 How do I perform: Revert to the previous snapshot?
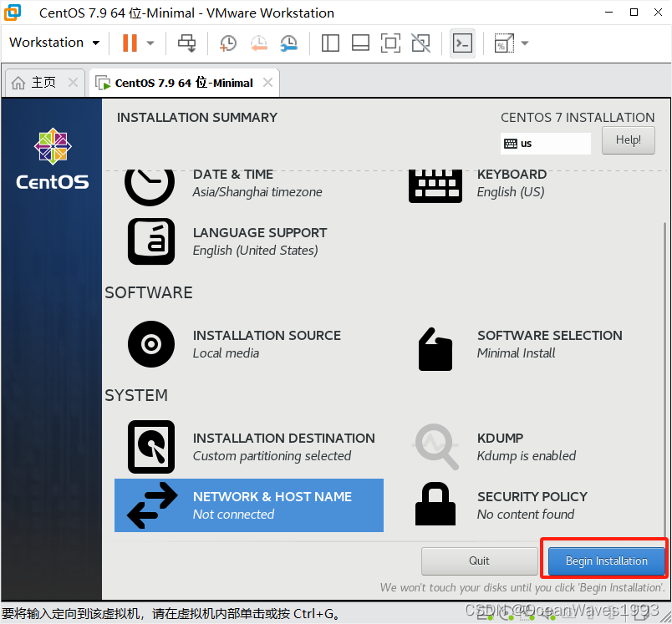coord(259,43)
